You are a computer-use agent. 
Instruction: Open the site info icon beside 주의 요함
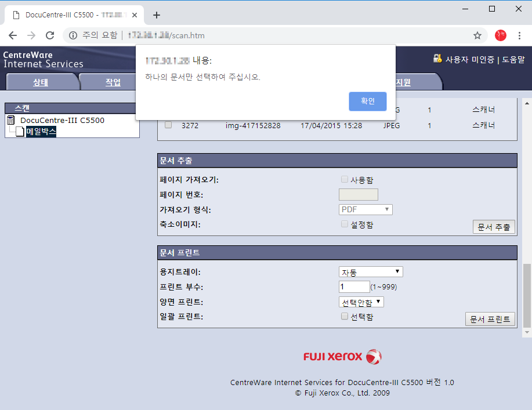pyautogui.click(x=73, y=35)
